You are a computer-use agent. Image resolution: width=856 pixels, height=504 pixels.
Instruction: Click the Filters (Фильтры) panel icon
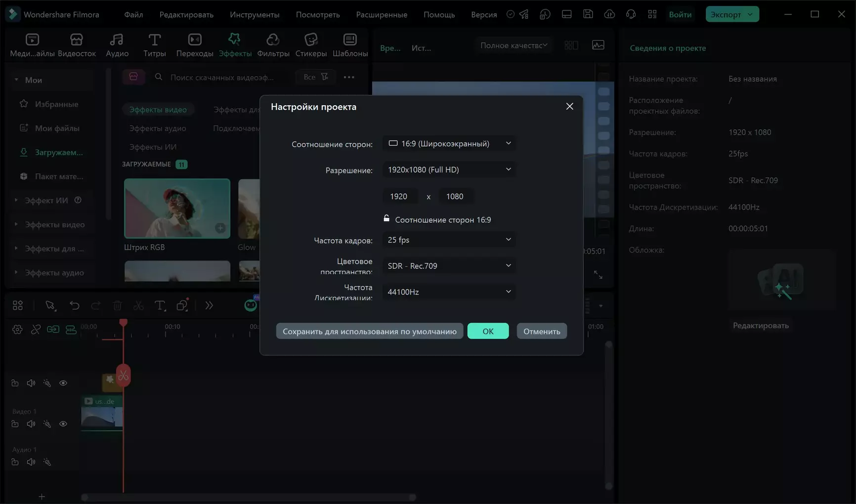[x=273, y=40]
